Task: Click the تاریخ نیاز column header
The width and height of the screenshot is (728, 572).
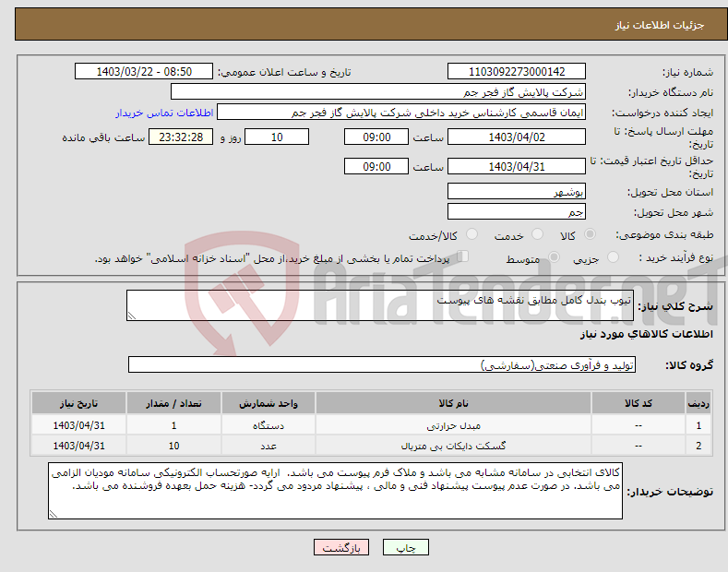Action: (78, 403)
